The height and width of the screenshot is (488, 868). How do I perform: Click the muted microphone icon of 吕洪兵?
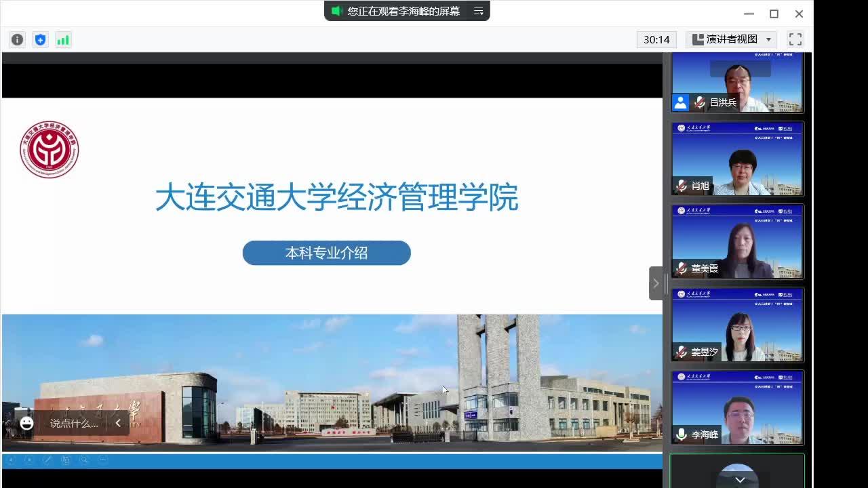tap(699, 103)
